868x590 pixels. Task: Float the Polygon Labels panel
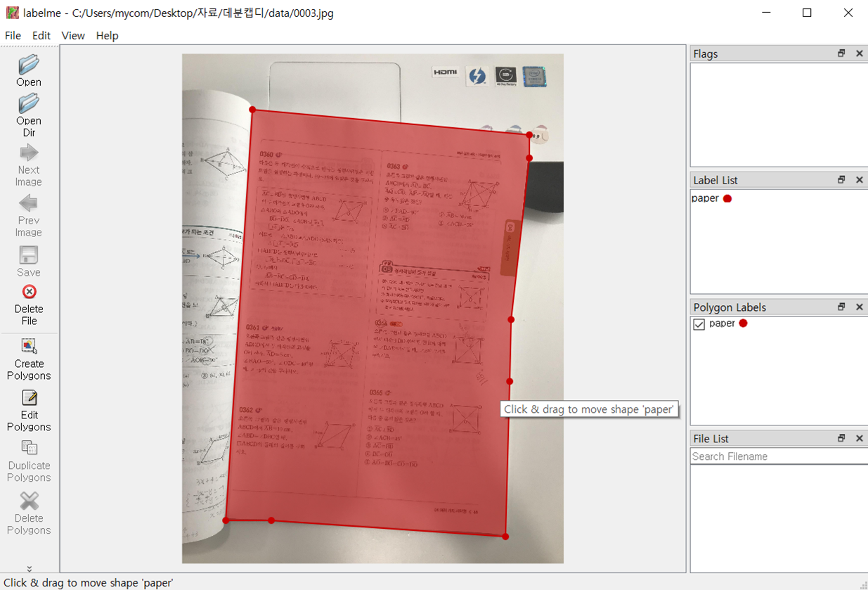pyautogui.click(x=841, y=307)
